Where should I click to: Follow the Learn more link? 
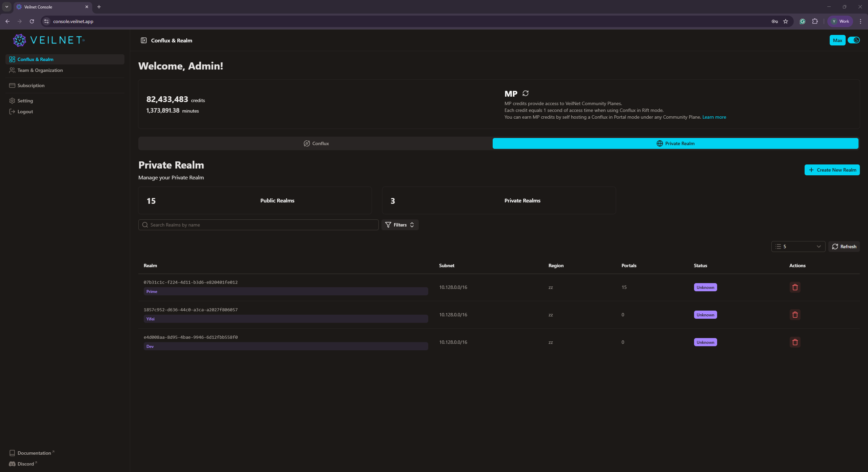coord(714,117)
